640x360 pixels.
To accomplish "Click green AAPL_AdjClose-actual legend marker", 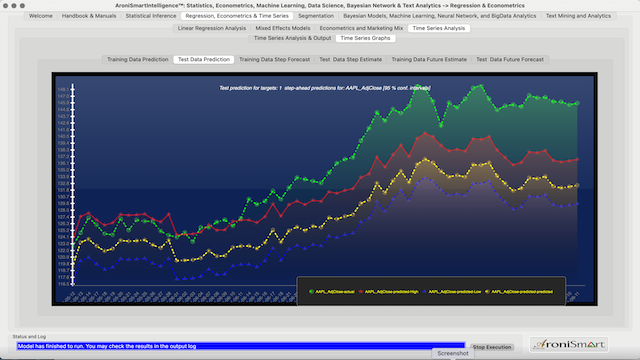I will coord(311,291).
